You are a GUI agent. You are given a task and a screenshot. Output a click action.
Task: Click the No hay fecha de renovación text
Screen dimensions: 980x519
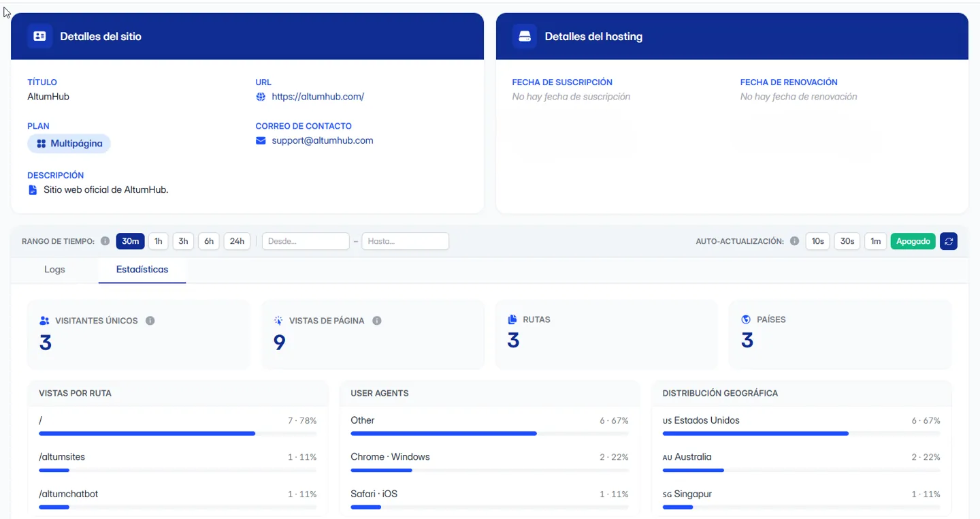(x=799, y=97)
